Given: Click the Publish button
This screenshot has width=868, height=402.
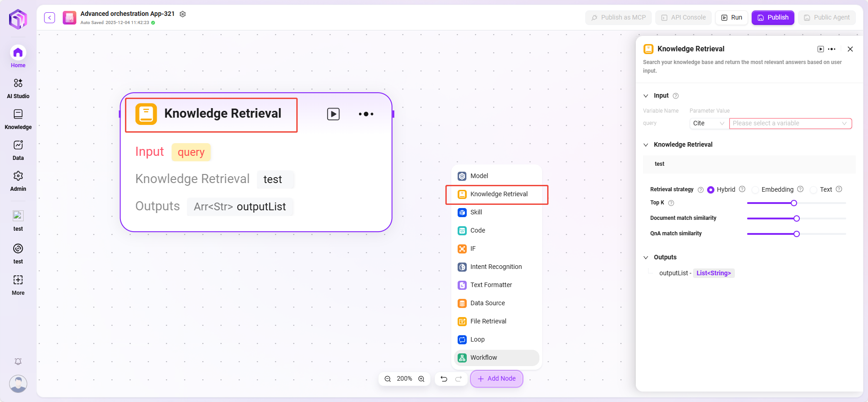Looking at the screenshot, I should click(773, 18).
